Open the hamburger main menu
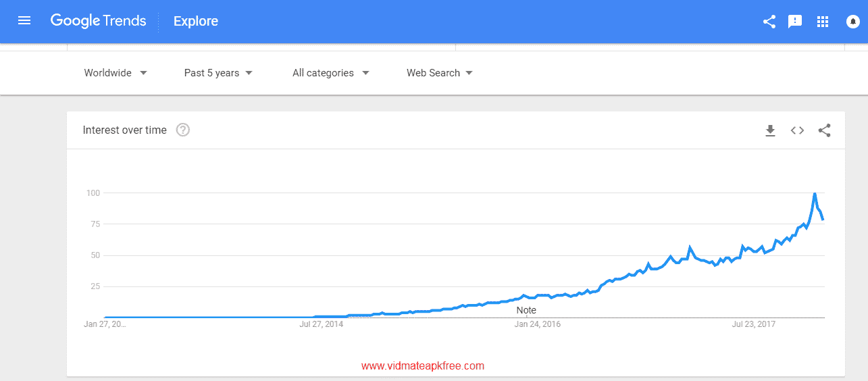The height and width of the screenshot is (381, 868). coord(24,21)
